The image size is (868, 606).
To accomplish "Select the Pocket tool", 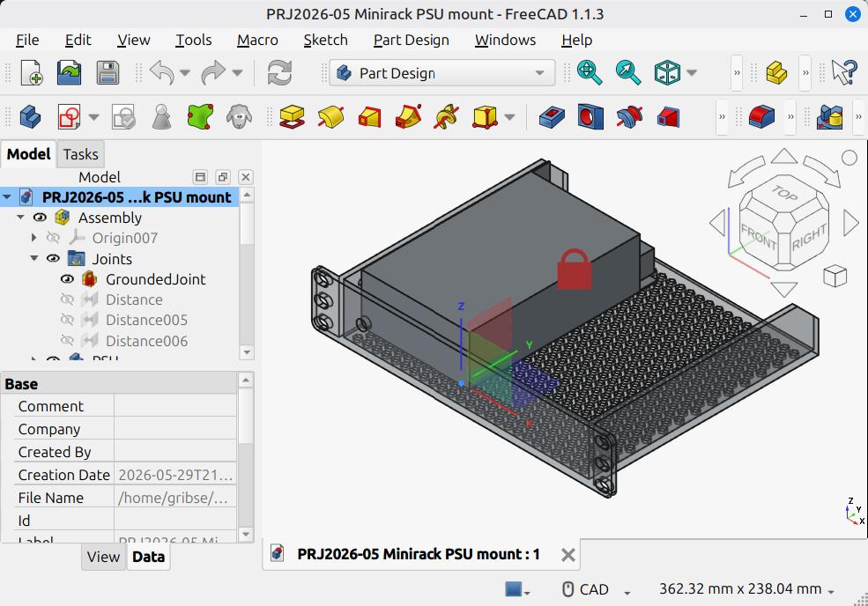I will 552,117.
